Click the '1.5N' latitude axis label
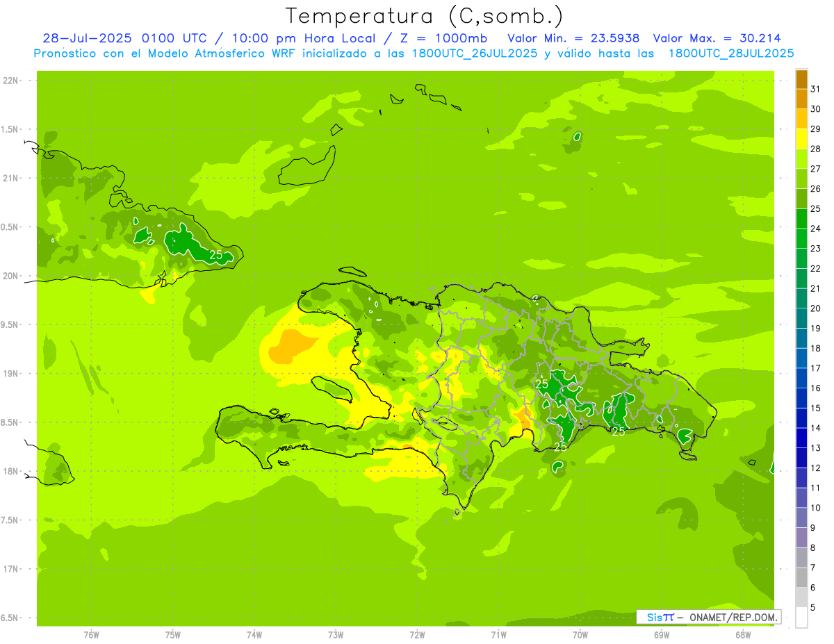The width and height of the screenshot is (834, 644). click(x=10, y=130)
